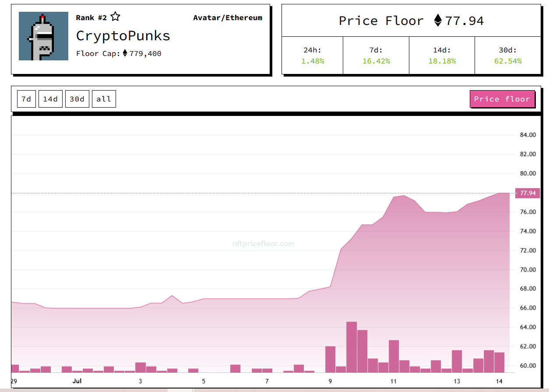The image size is (549, 392).
Task: Click the favorite star next to Rank #2
Action: [x=115, y=17]
